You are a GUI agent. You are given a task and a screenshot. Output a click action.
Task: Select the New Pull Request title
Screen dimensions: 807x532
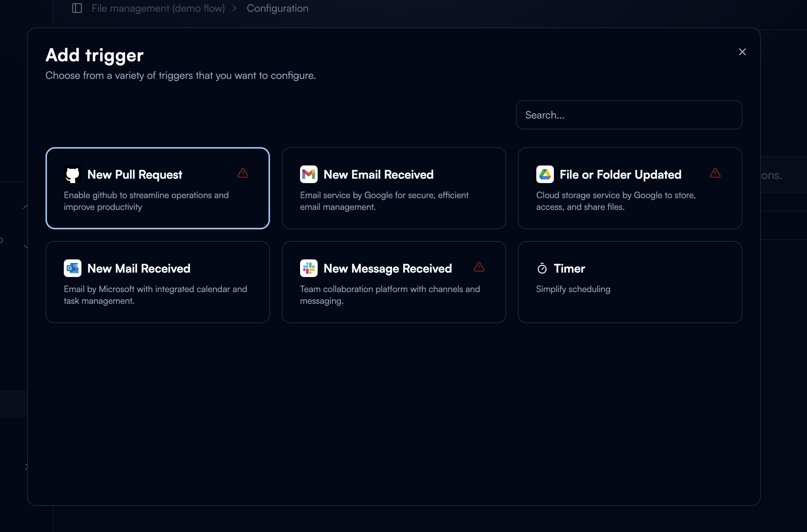[x=135, y=175]
